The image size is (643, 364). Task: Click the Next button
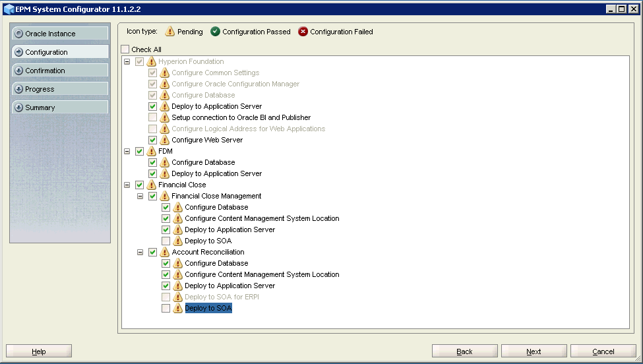[534, 351]
